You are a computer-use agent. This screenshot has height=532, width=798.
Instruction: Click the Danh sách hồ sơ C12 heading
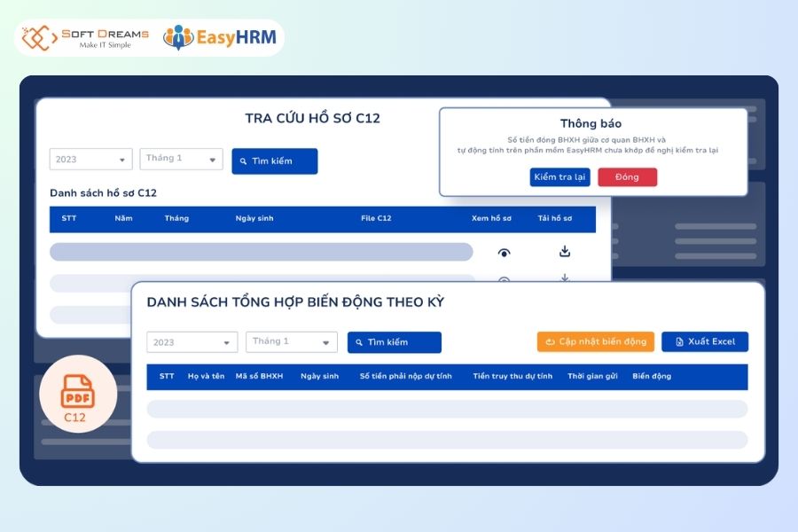point(104,193)
